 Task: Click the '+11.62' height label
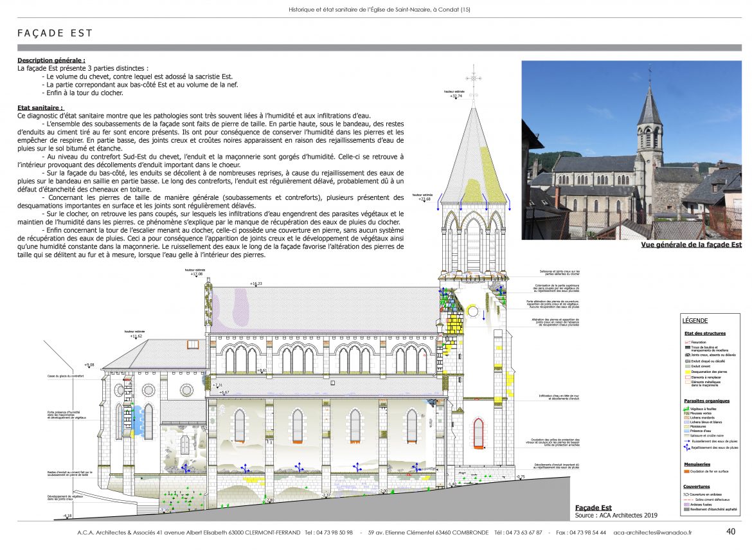(136, 336)
